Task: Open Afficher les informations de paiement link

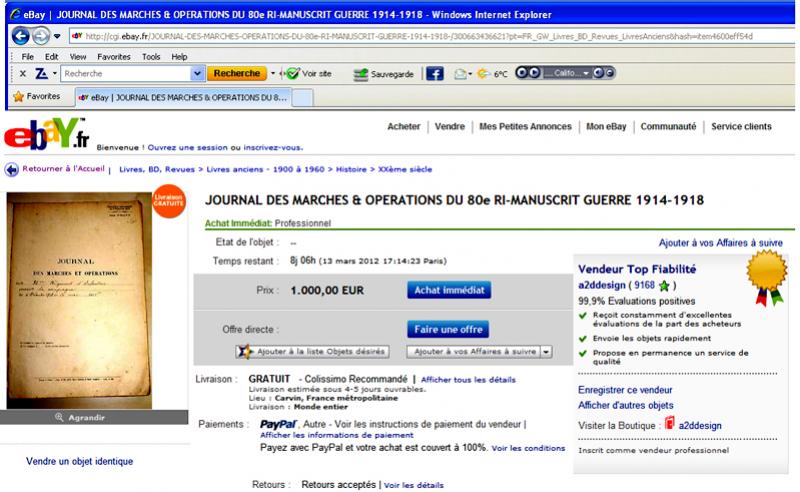Action: [337, 435]
